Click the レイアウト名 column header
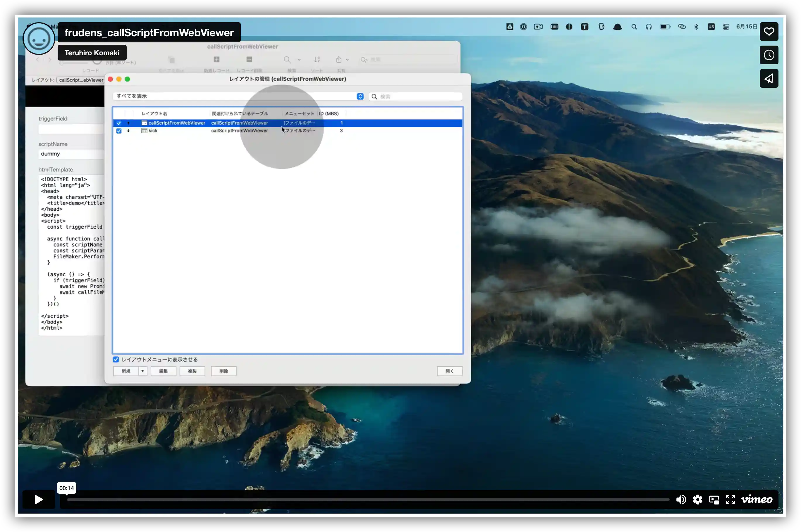The height and width of the screenshot is (532, 801). coord(154,114)
